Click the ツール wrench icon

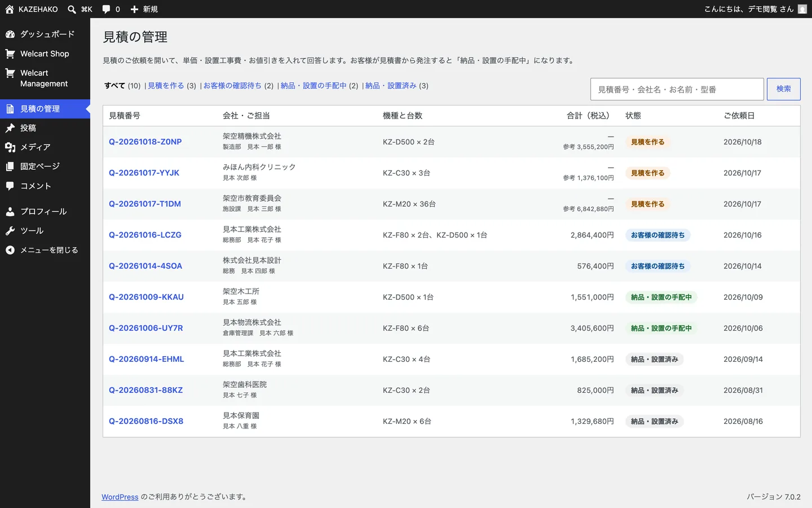10,231
